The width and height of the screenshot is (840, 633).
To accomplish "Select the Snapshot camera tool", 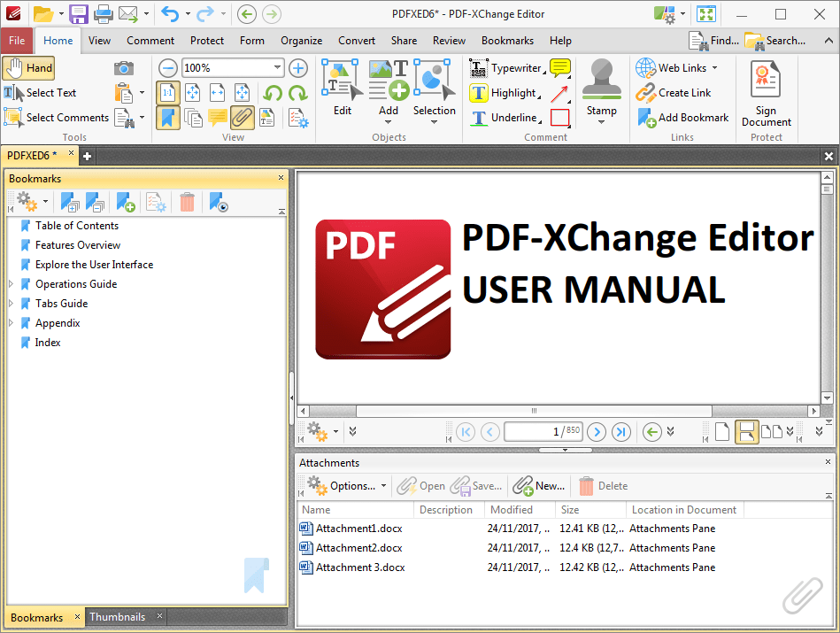I will (x=124, y=68).
